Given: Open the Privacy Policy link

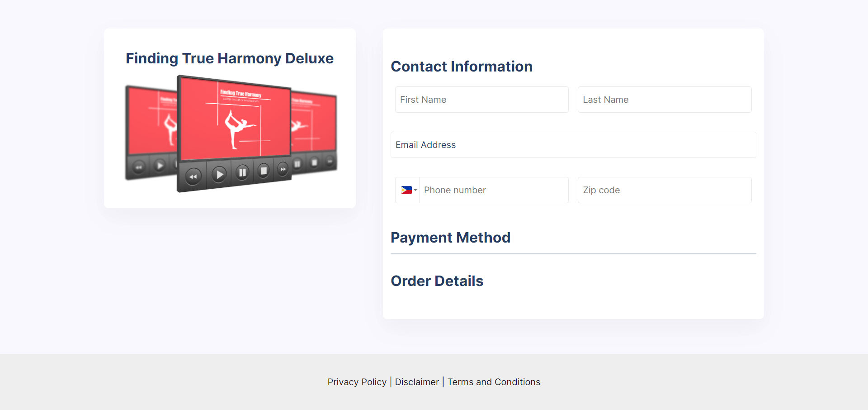Looking at the screenshot, I should click(x=357, y=382).
